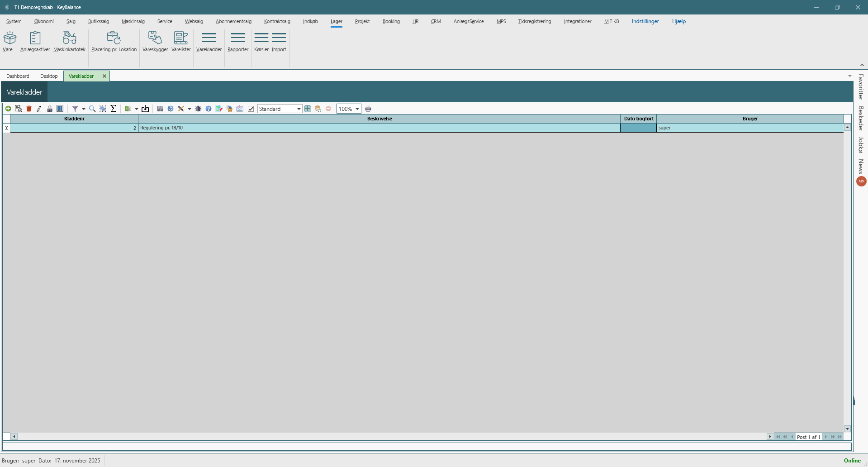868x467 pixels.
Task: Expand the filter funnel dropdown arrow
Action: tap(84, 109)
